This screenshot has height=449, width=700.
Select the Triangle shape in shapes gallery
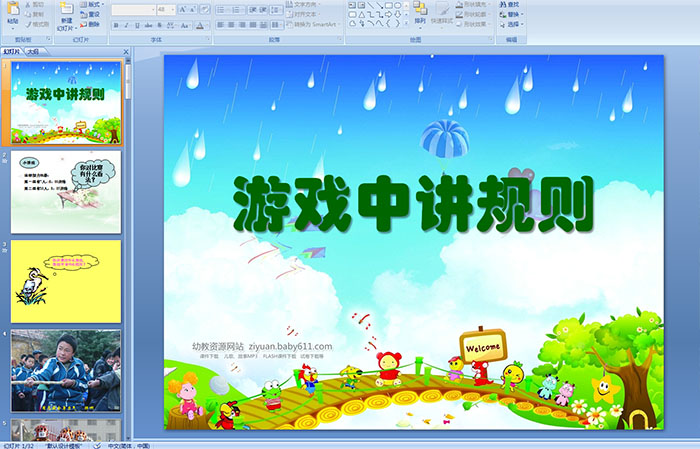362,15
